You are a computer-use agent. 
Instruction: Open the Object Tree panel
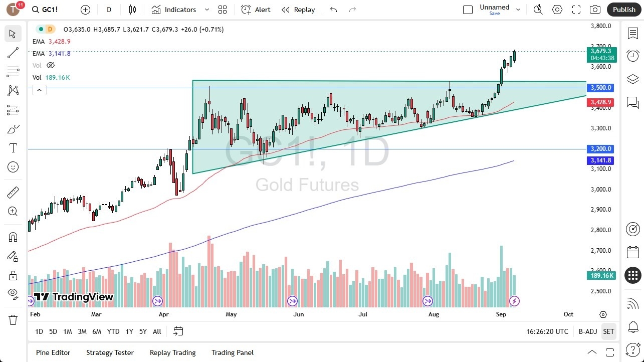[632, 79]
